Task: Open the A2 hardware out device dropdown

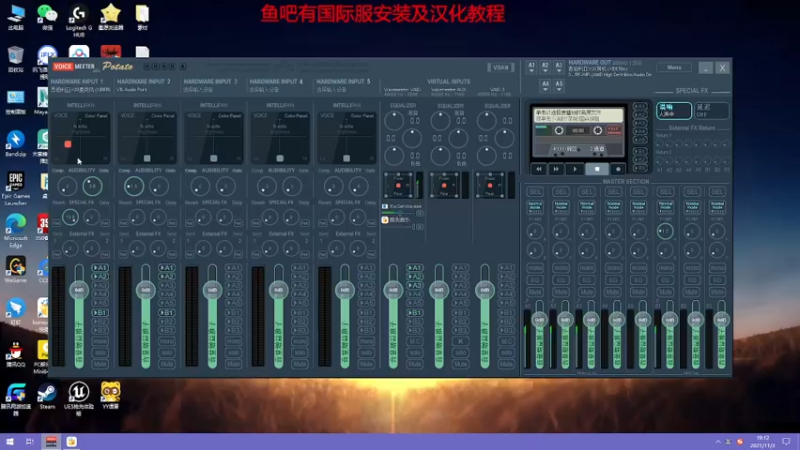Action: 545,67
